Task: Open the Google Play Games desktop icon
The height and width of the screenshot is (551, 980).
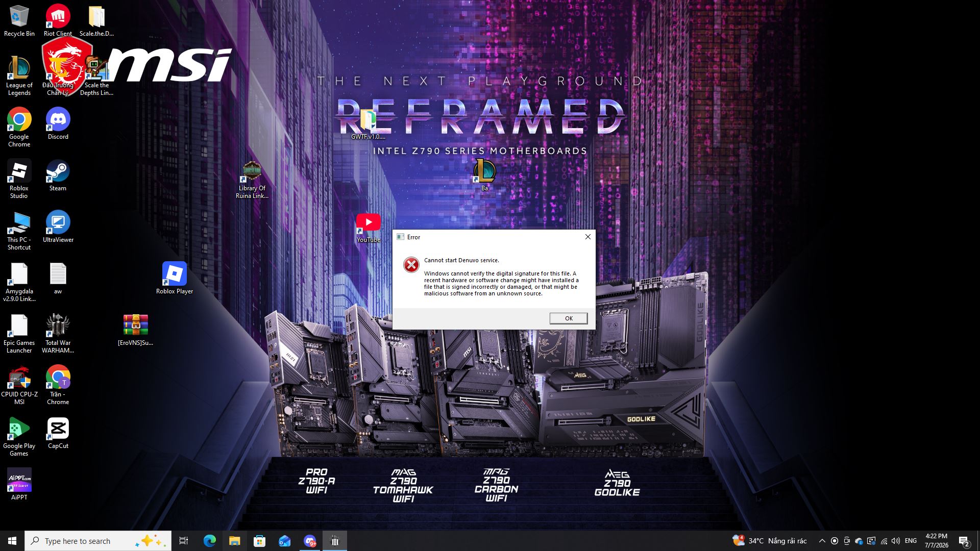Action: click(19, 437)
